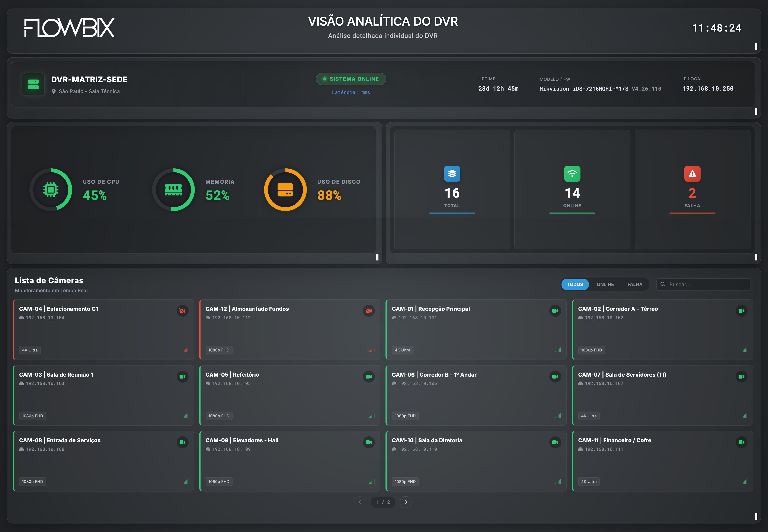Click the green signal bars on CAM-07

click(744, 416)
